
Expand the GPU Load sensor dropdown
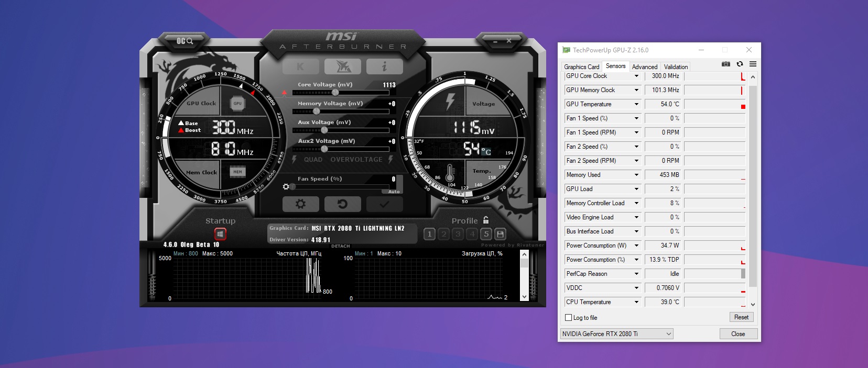(x=636, y=189)
